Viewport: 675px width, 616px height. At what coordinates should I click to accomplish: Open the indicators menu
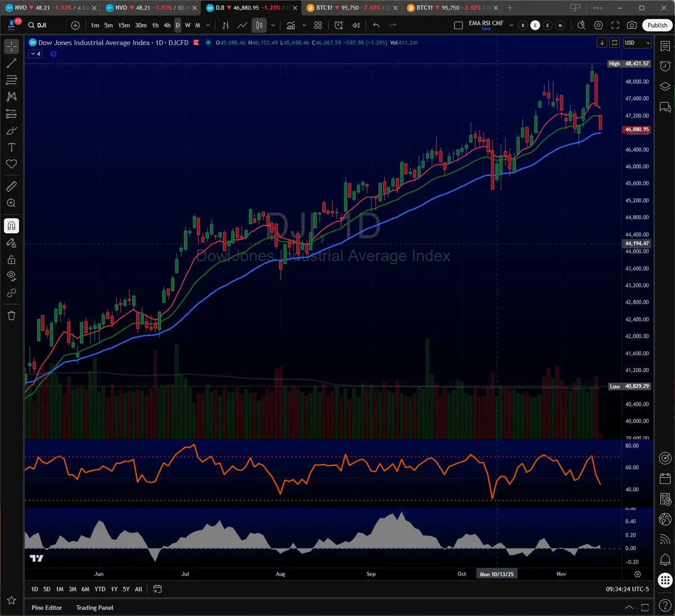(291, 25)
